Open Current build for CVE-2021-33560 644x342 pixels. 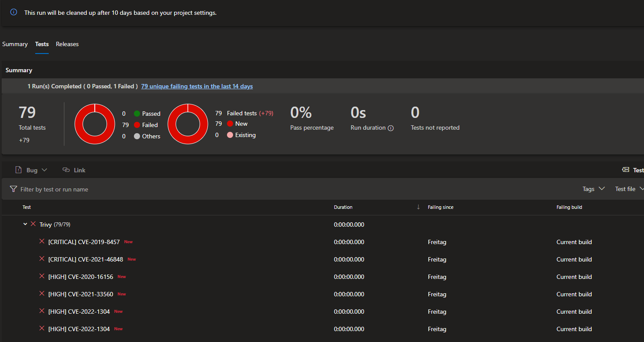pyautogui.click(x=574, y=294)
